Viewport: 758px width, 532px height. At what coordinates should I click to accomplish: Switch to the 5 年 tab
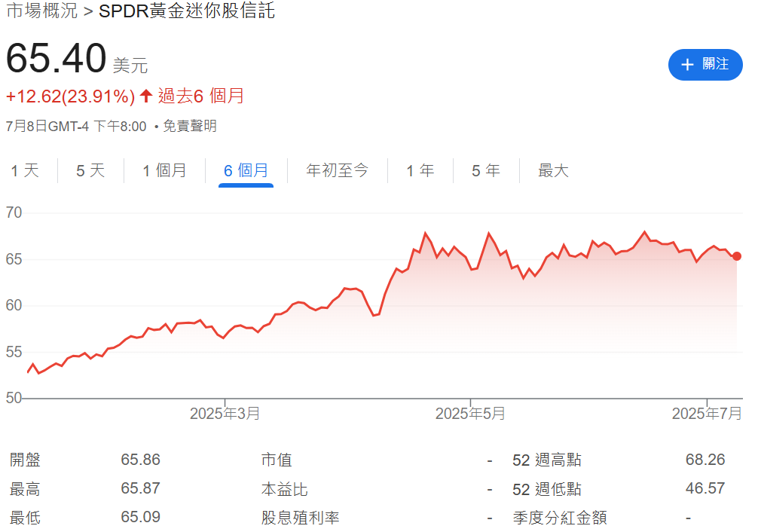pyautogui.click(x=486, y=171)
